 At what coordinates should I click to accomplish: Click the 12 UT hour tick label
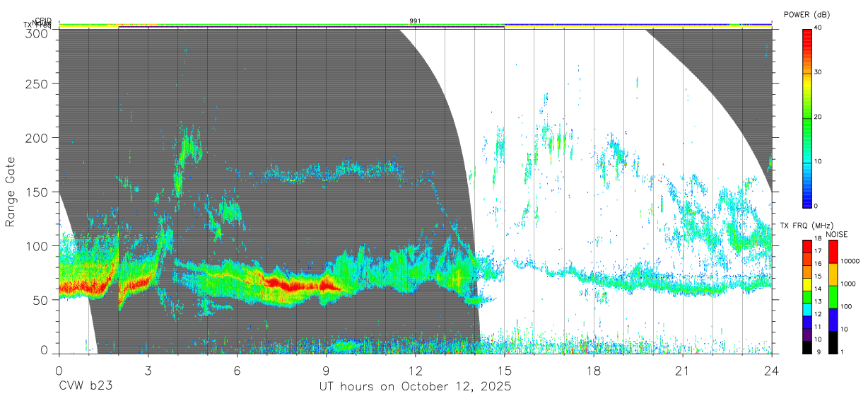click(415, 371)
